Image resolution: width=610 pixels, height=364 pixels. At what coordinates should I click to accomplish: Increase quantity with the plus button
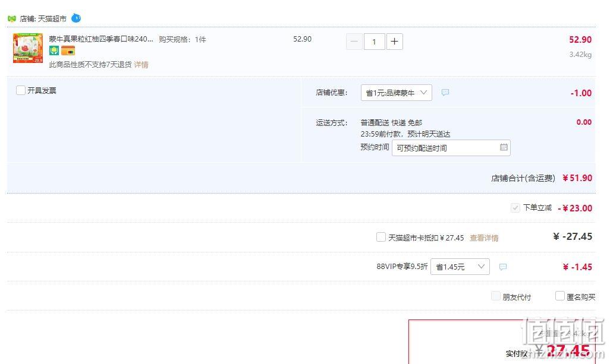[x=394, y=42]
